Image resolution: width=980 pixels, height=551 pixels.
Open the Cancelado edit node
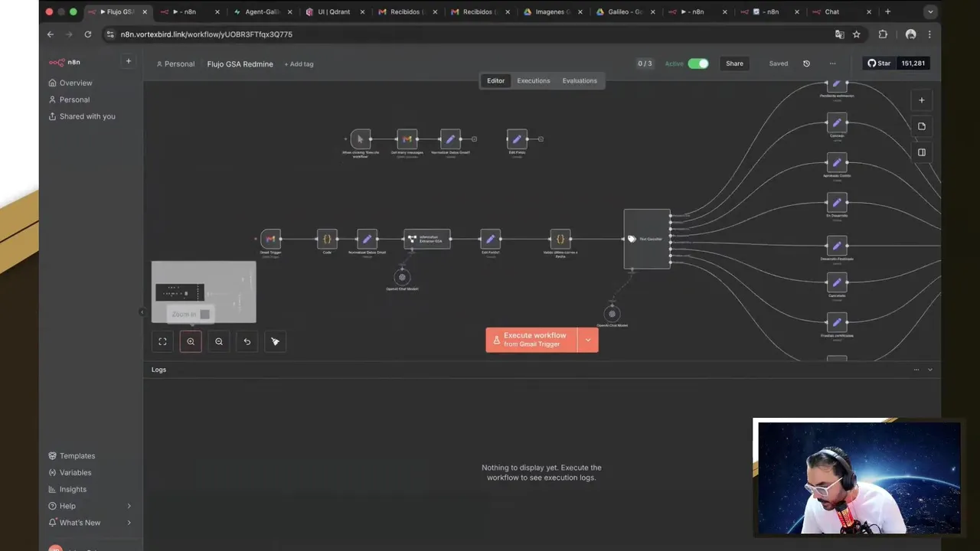[x=837, y=282]
